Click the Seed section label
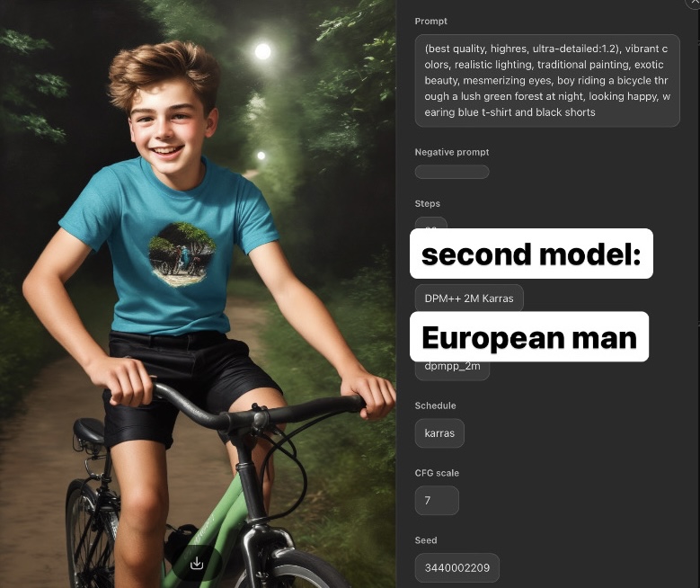The image size is (700, 588). pos(426,539)
